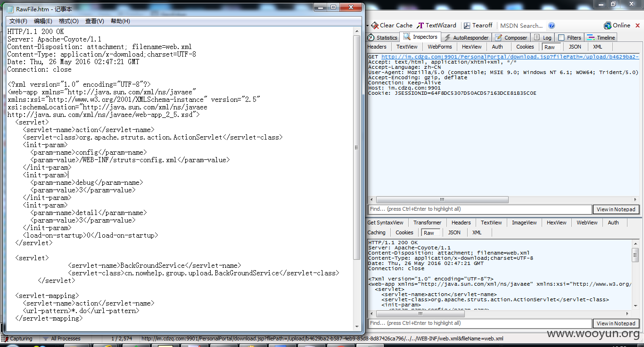
Task: Click session count '1 / 2,574' in status bar
Action: [x=122, y=339]
